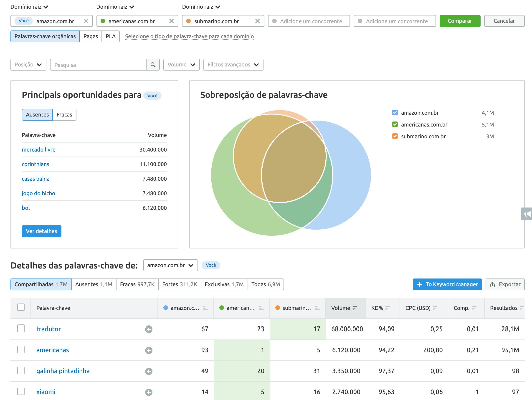Open Compartilhadas 1,7M tab
This screenshot has height=400, width=532.
[x=41, y=284]
